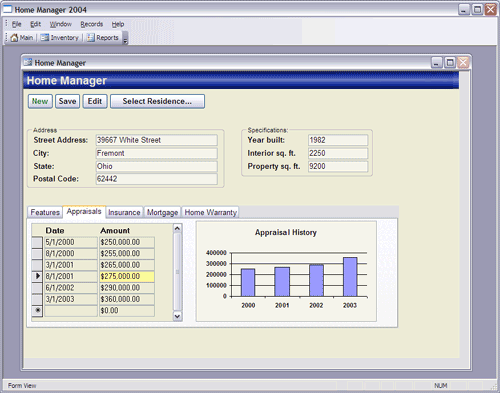Click the 2001 bar in Appraisal History
Viewport: 500px width, 393px height.
point(282,282)
